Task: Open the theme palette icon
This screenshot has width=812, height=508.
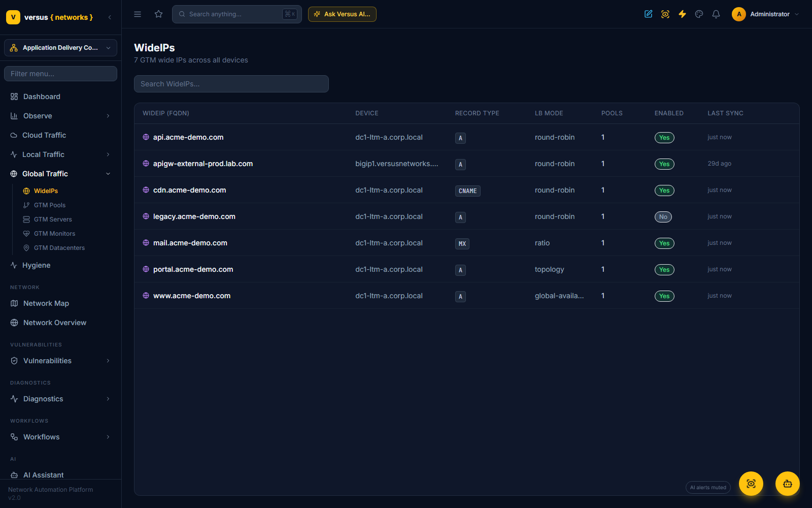Action: 699,14
